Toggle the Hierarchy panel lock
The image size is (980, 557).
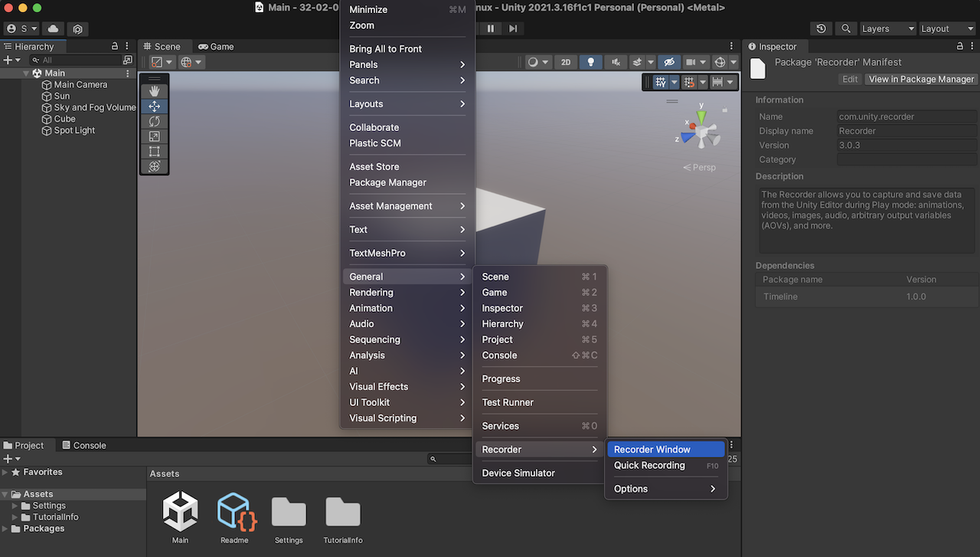point(115,46)
